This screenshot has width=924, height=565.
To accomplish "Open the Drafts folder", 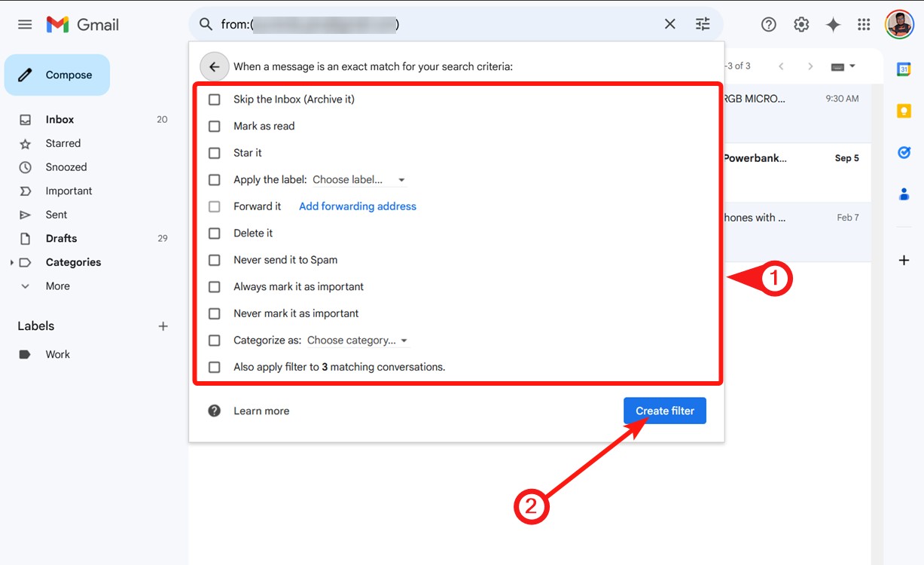I will point(60,238).
